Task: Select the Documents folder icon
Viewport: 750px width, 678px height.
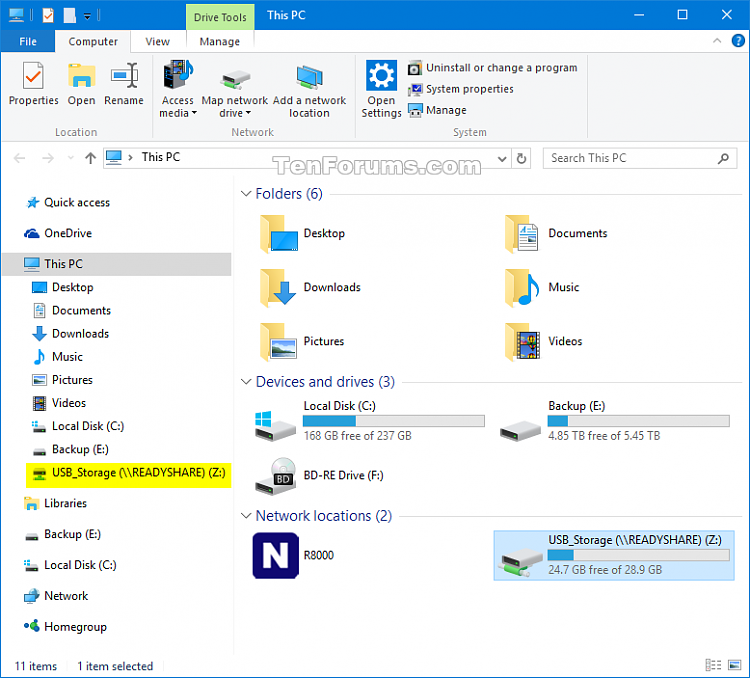Action: (522, 233)
